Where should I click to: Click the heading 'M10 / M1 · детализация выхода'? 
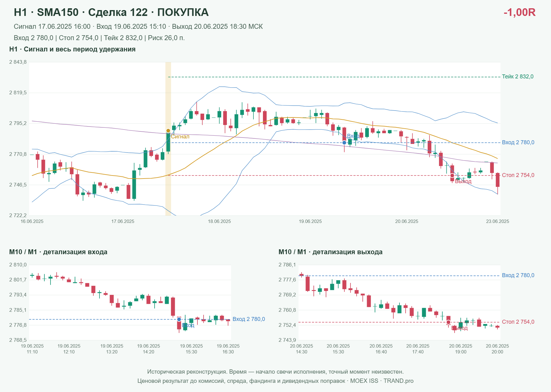(330, 252)
